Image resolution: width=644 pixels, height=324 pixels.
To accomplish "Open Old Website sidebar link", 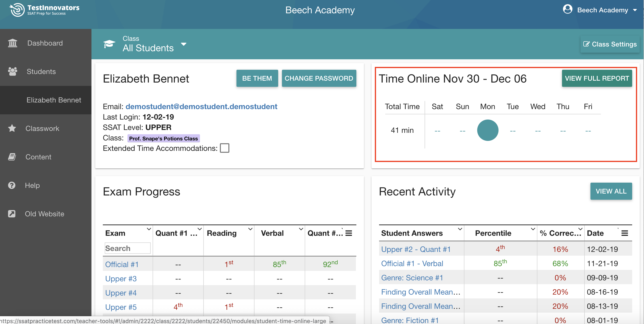I will point(46,214).
